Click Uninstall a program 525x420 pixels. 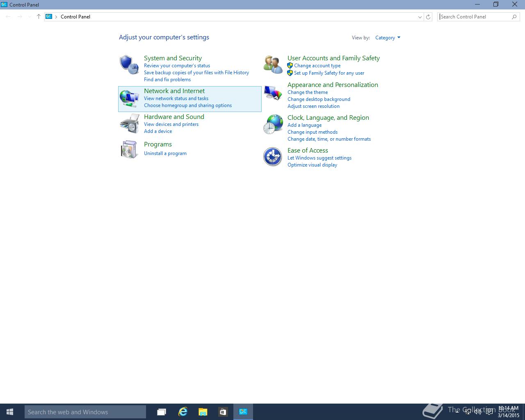coord(165,153)
